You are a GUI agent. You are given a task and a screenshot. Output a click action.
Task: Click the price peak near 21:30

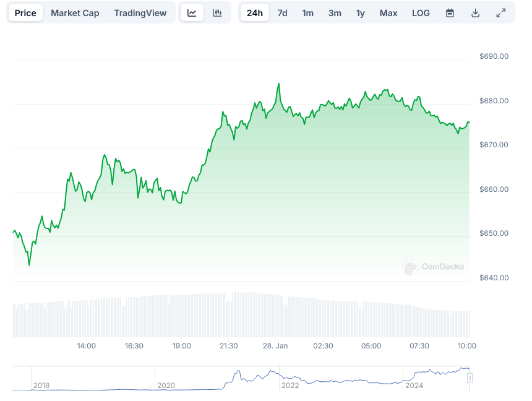click(x=223, y=113)
